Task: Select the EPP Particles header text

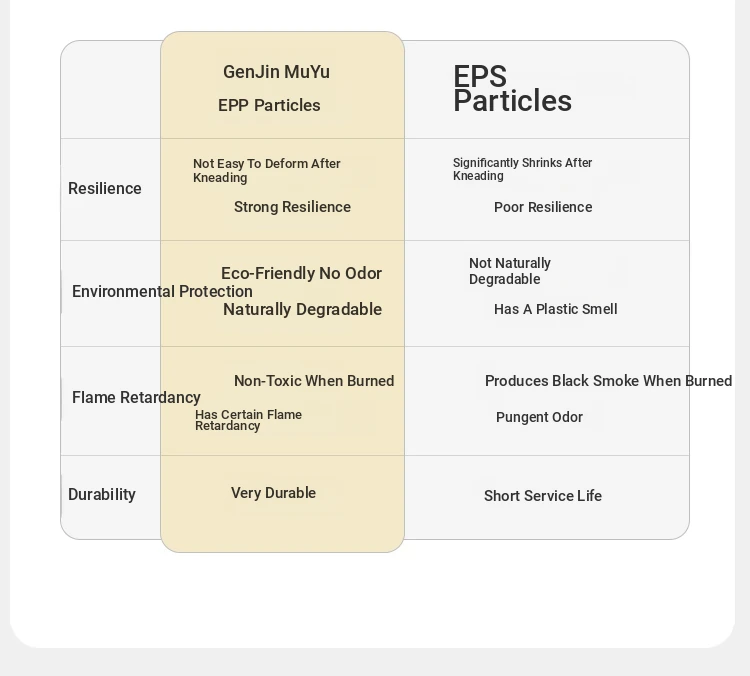Action: click(x=269, y=105)
